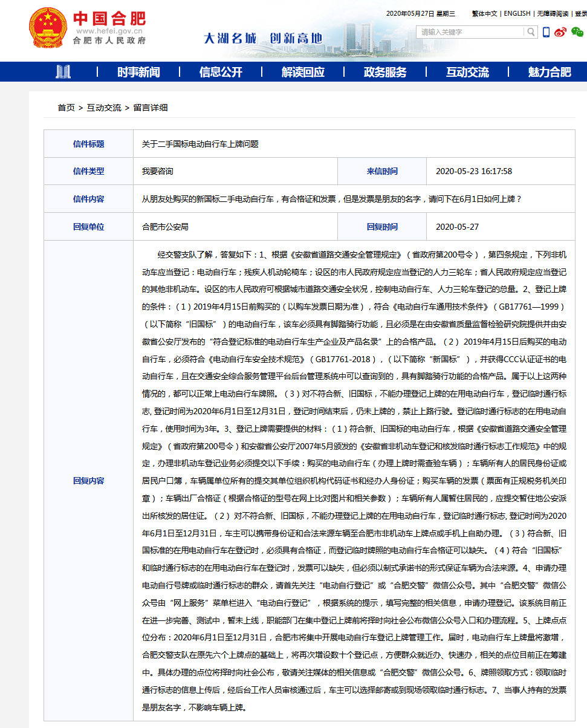Click the 合肥市公安局 reply unit value
Image resolution: width=587 pixels, height=728 pixels.
point(165,227)
